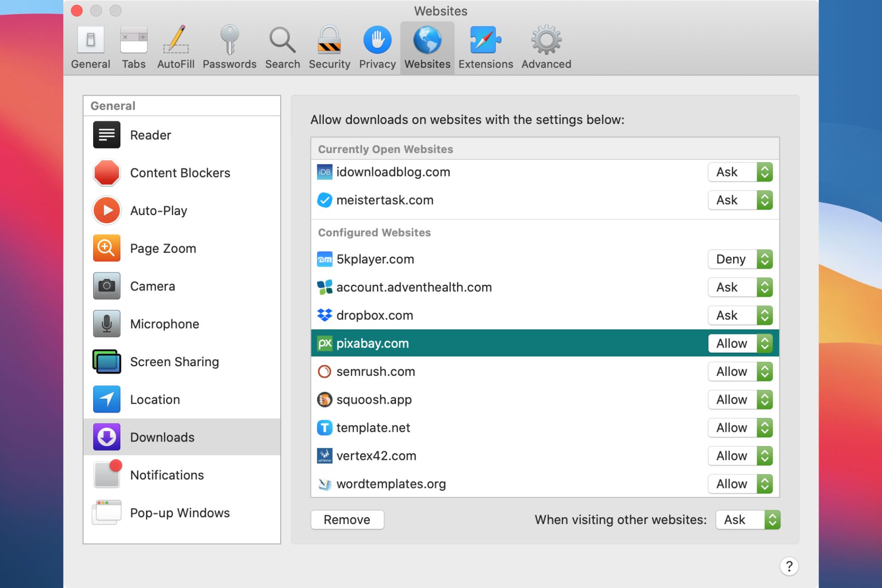The width and height of the screenshot is (882, 588).
Task: Toggle idownloadblog.com download permission Ask setting
Action: [740, 172]
